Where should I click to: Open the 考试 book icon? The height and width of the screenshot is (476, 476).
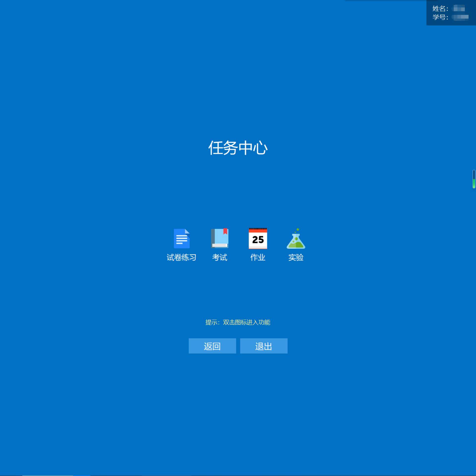tap(220, 238)
